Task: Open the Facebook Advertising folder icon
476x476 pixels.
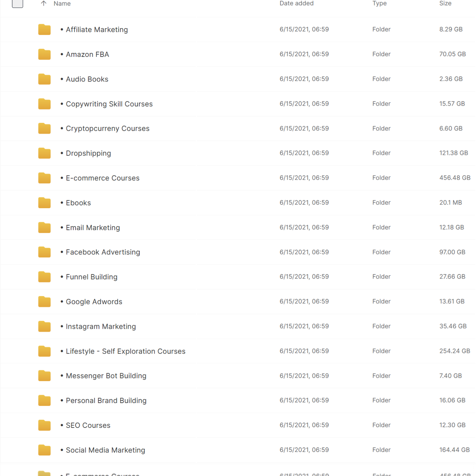Action: coord(44,252)
